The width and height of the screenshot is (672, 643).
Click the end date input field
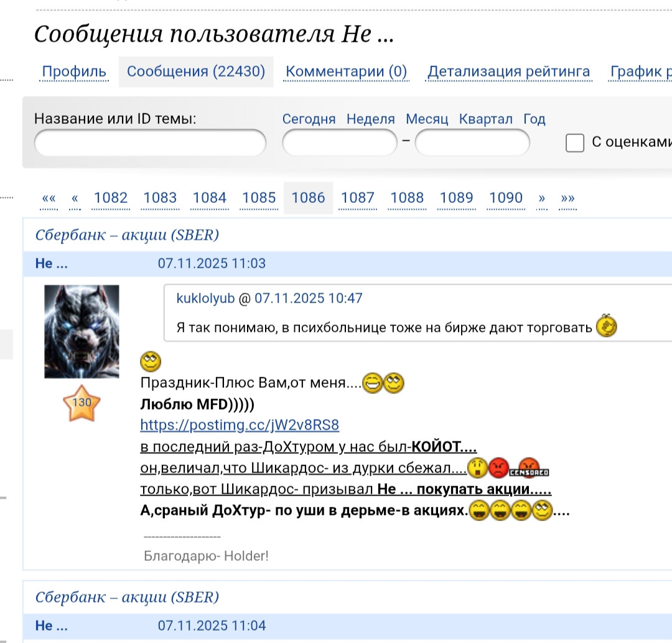(472, 143)
